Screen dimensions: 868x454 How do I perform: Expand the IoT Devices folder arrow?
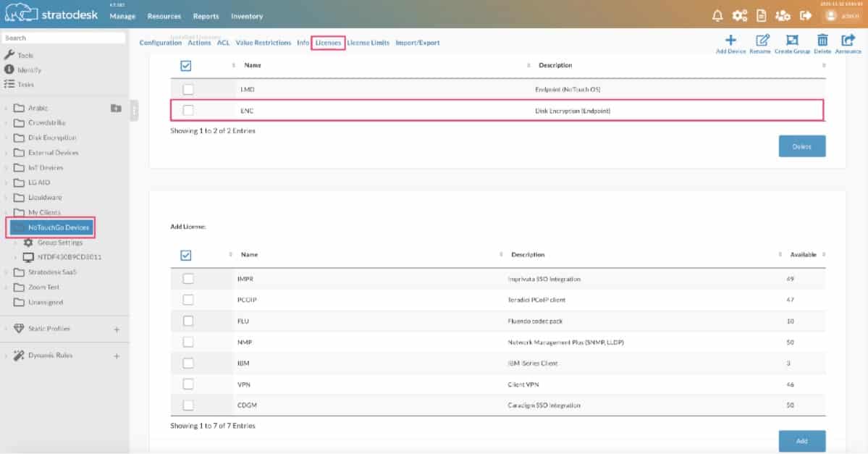point(6,168)
